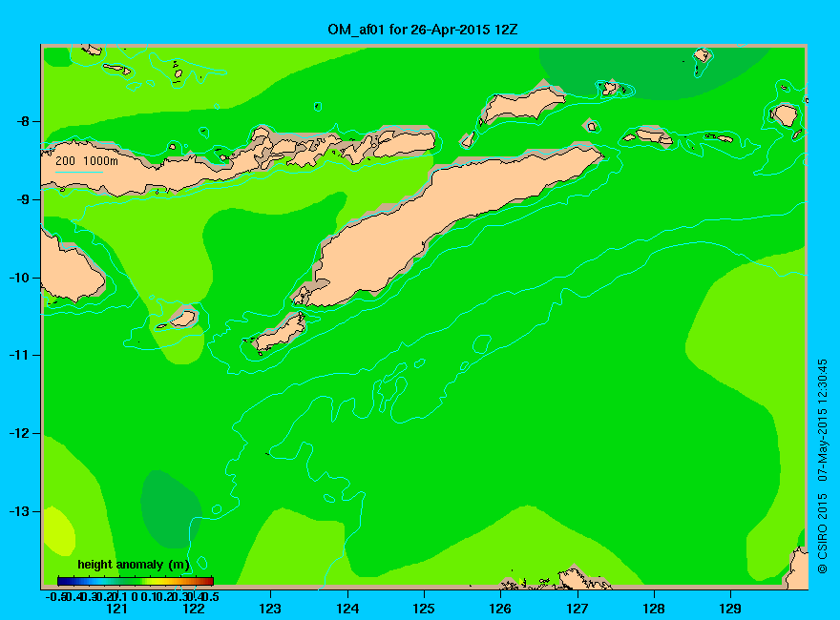Click the latitude label -11

point(19,355)
